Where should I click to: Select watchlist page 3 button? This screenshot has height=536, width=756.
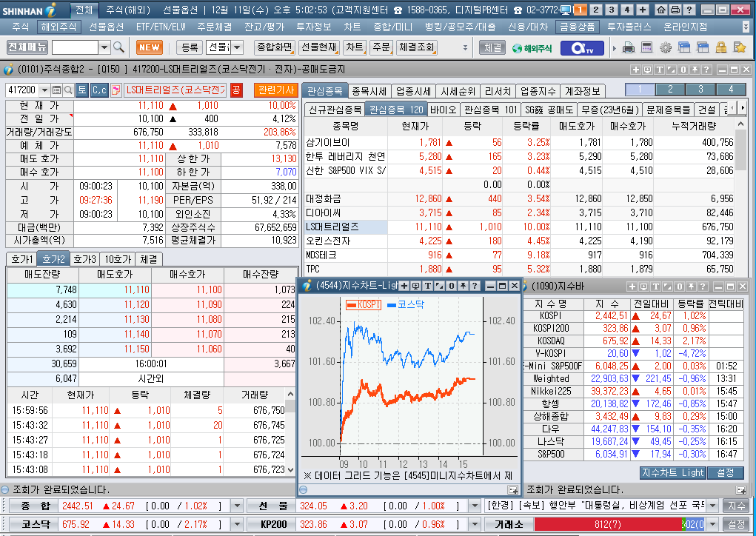point(700,89)
